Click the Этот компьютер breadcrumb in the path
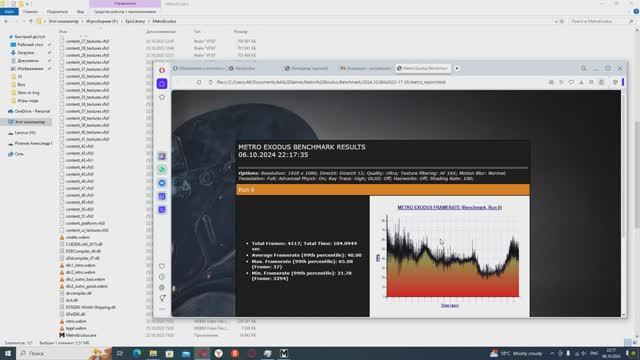The width and height of the screenshot is (640, 360). (x=63, y=21)
